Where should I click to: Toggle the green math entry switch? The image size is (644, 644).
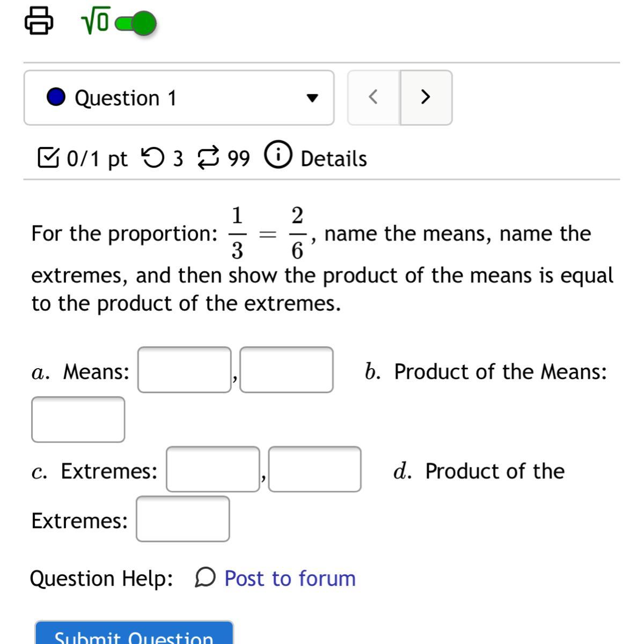click(136, 24)
